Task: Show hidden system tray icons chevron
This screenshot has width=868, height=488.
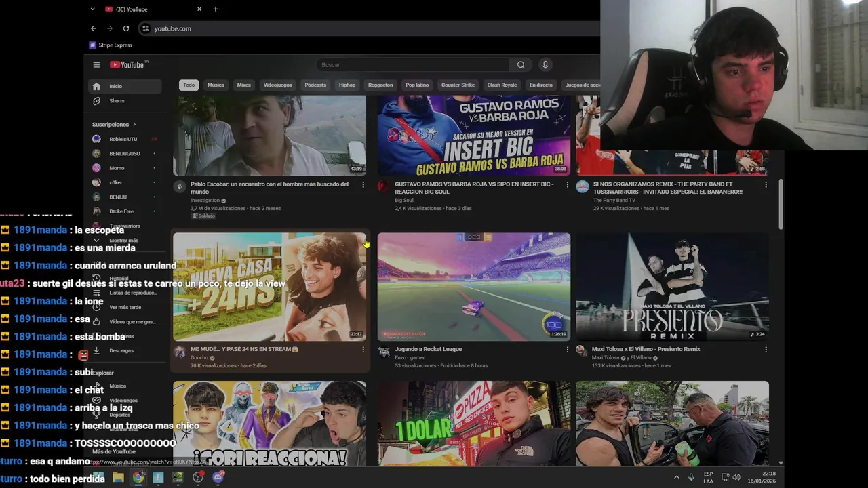Action: pyautogui.click(x=676, y=477)
